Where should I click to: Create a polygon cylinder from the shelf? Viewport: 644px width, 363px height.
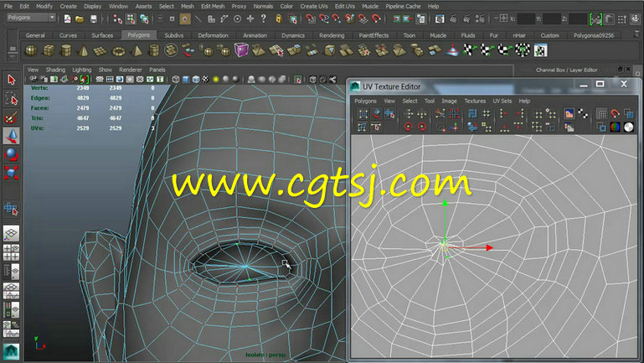65,51
